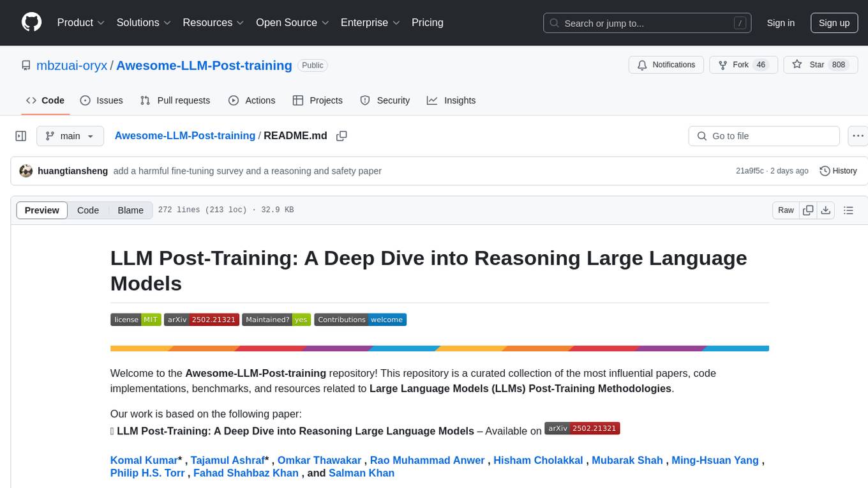View the file History
This screenshot has width=868, height=488.
click(x=838, y=171)
